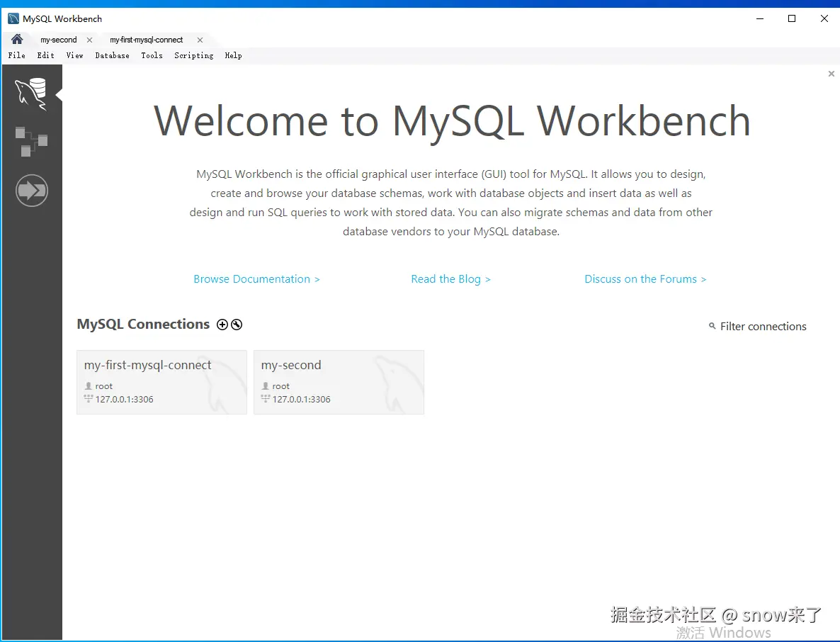Click the MySQL Connections heading

pyautogui.click(x=143, y=325)
